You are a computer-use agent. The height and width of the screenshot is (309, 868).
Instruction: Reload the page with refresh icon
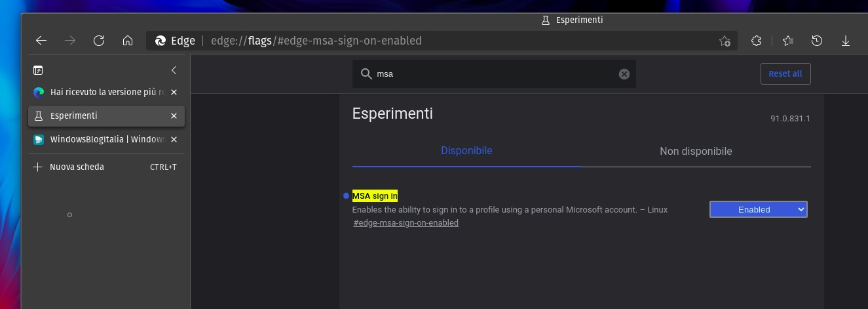pos(99,41)
